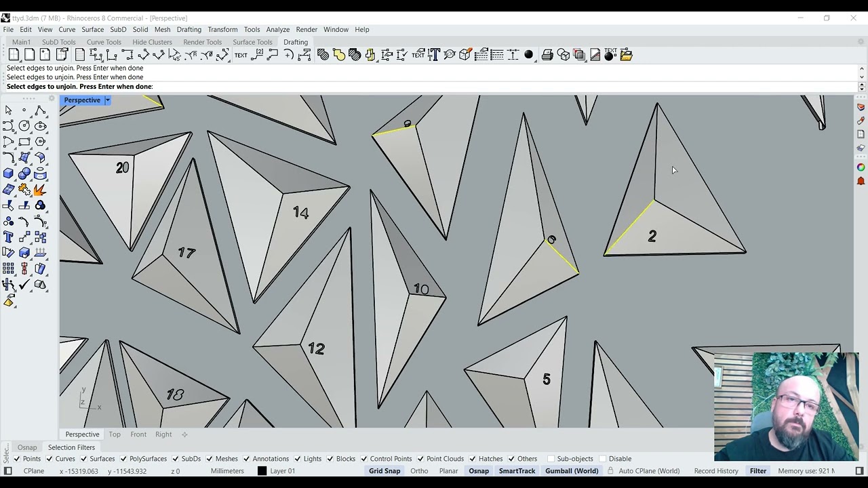Open the yellow pyramid tool at sidebar bottom
Viewport: 868px width, 488px height.
[9, 301]
